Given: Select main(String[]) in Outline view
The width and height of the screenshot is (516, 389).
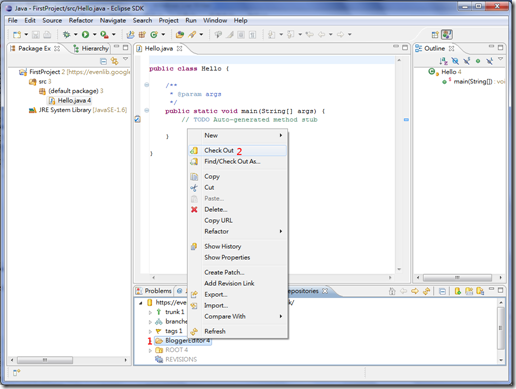Looking at the screenshot, I should coord(473,82).
